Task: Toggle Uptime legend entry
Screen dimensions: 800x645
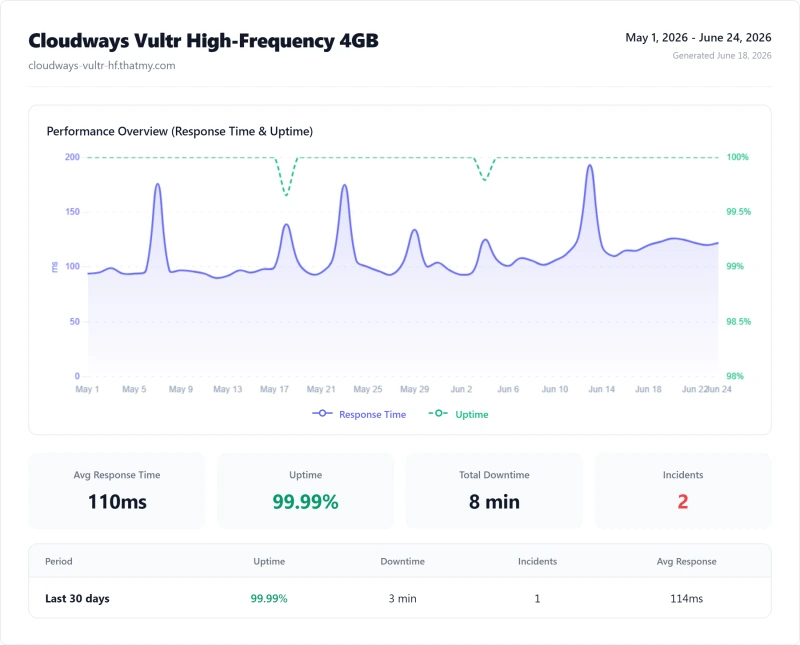Action: (458, 414)
